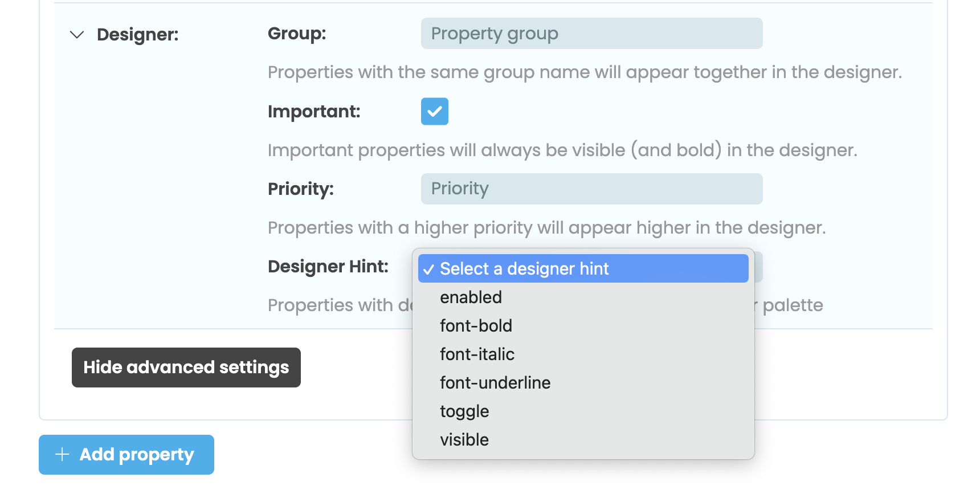
Task: Click the Important label
Action: pyautogui.click(x=314, y=112)
